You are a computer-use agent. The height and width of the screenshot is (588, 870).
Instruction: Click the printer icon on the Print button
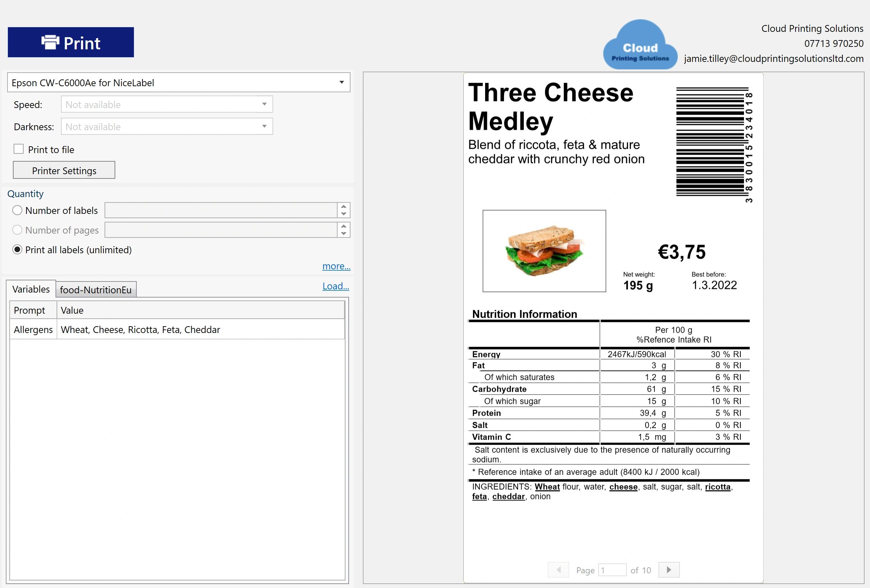[x=51, y=42]
